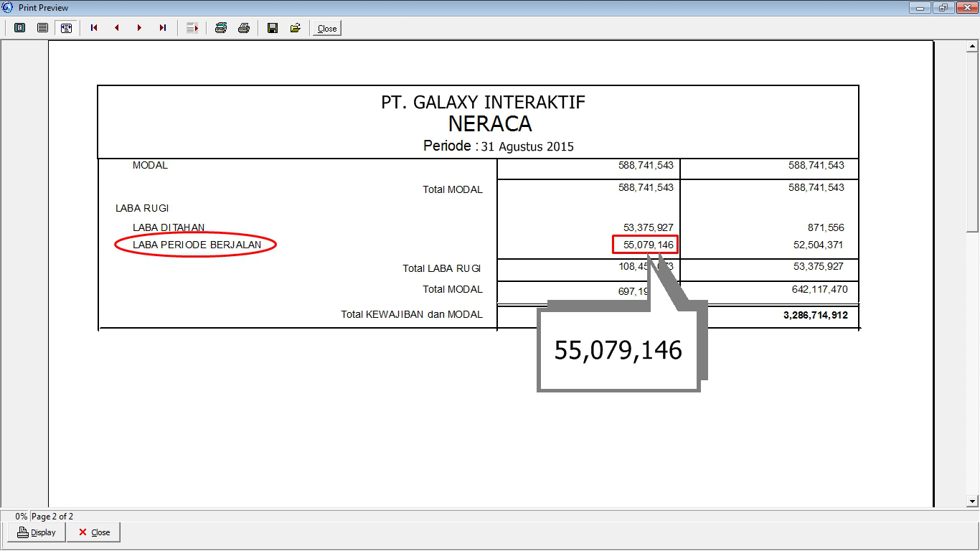Open printer setup from the toolbar
Image resolution: width=980 pixels, height=551 pixels.
[221, 28]
